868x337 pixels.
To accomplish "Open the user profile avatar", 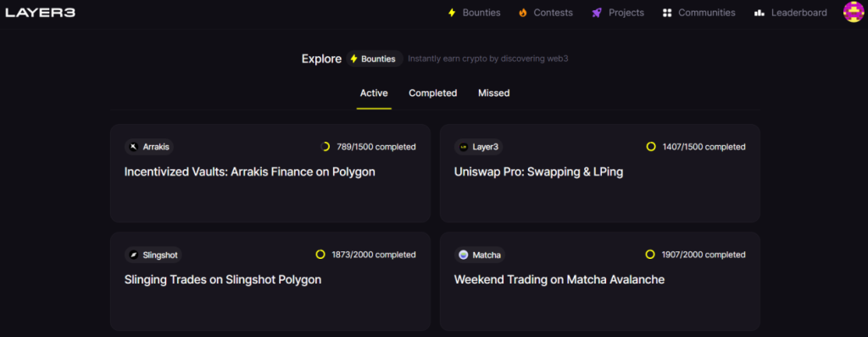I will point(853,12).
